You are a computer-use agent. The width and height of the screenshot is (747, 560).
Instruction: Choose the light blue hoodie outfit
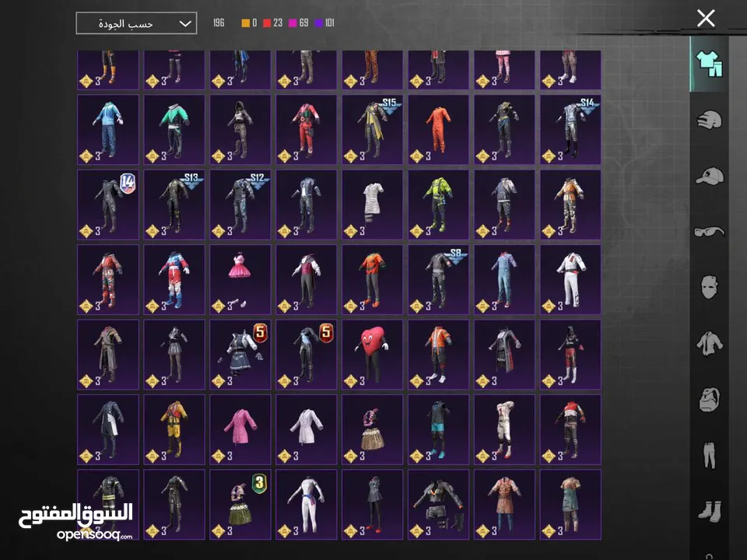point(108,130)
